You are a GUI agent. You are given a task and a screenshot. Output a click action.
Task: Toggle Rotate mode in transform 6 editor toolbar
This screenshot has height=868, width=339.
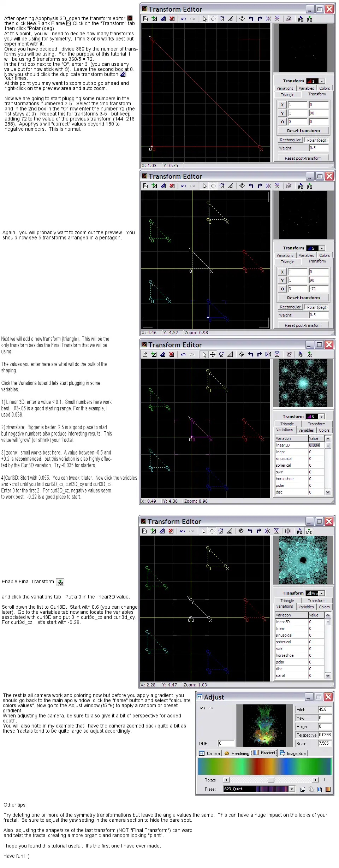(x=221, y=354)
